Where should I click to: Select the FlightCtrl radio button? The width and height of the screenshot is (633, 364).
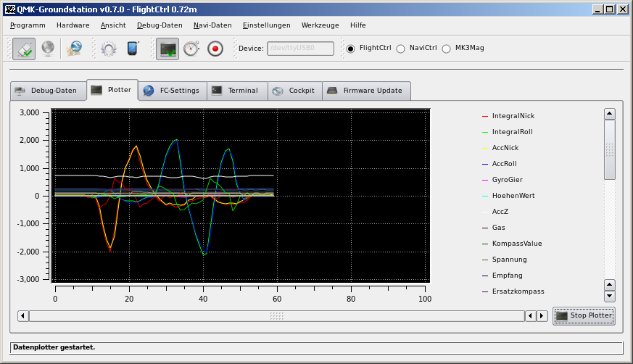coord(351,49)
